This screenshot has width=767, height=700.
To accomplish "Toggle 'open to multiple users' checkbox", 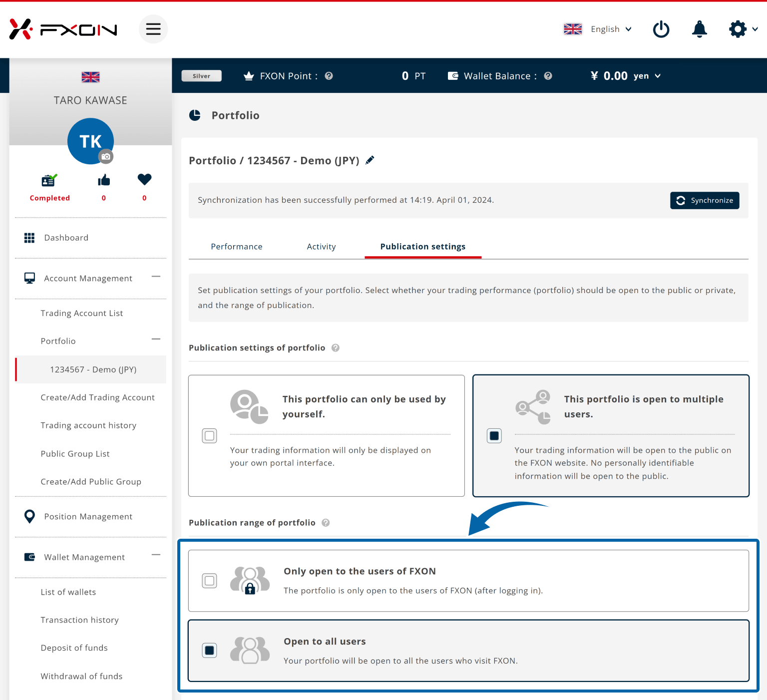I will click(x=494, y=436).
